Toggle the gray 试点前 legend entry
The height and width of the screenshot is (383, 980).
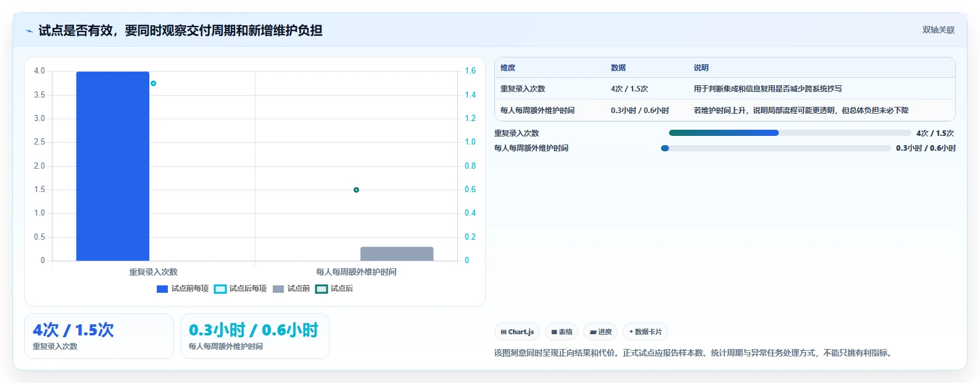pos(291,288)
